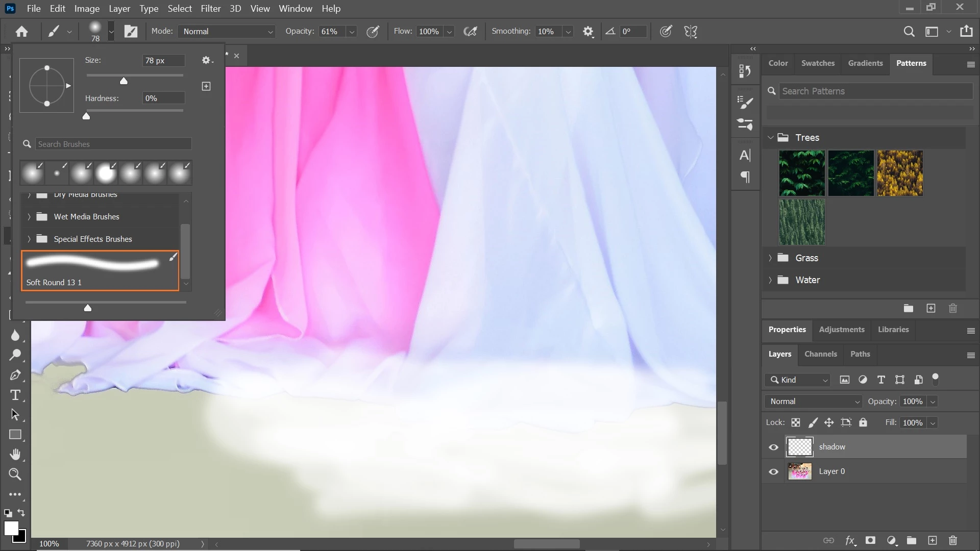Expand the Wet Media Brushes folder

click(29, 217)
